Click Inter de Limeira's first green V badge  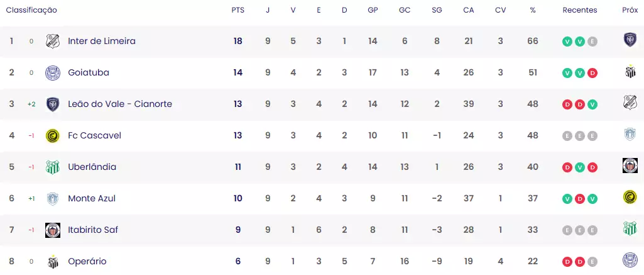[x=567, y=42]
